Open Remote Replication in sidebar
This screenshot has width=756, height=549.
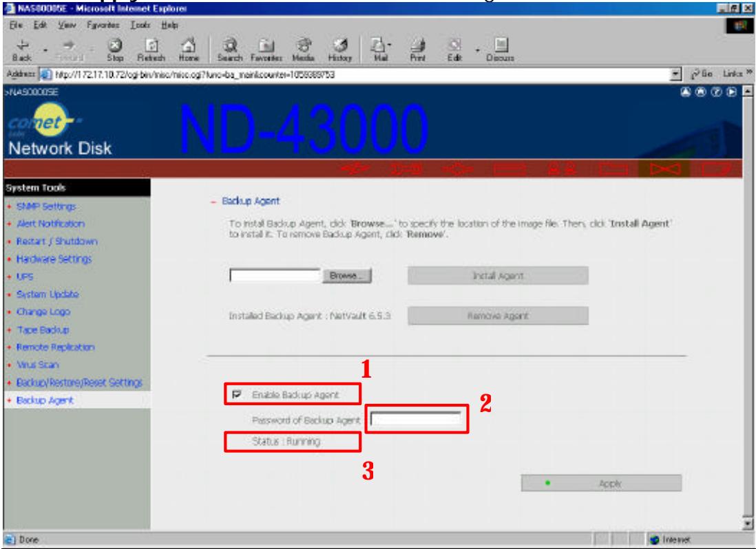(x=56, y=347)
